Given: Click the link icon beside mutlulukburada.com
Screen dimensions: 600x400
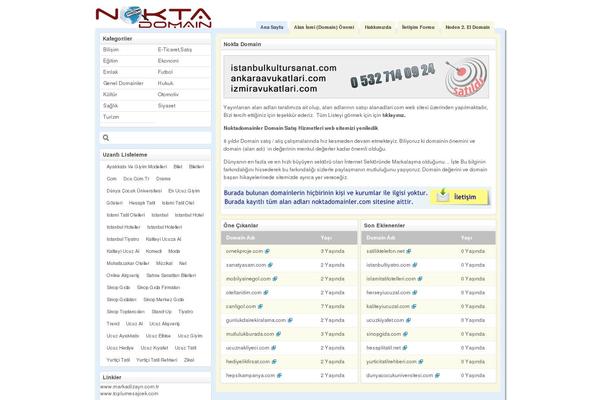Looking at the screenshot, I should click(278, 334).
